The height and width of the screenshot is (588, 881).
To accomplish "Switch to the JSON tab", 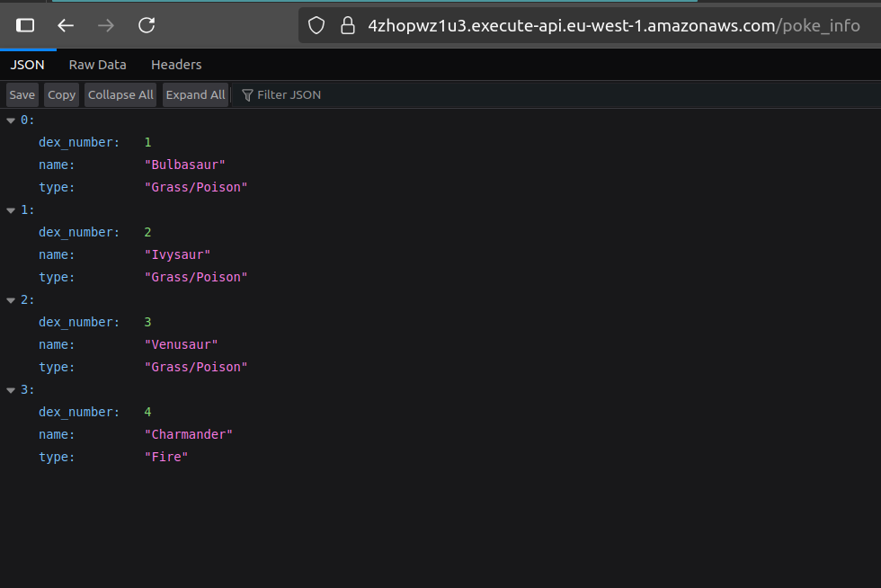I will coord(28,65).
